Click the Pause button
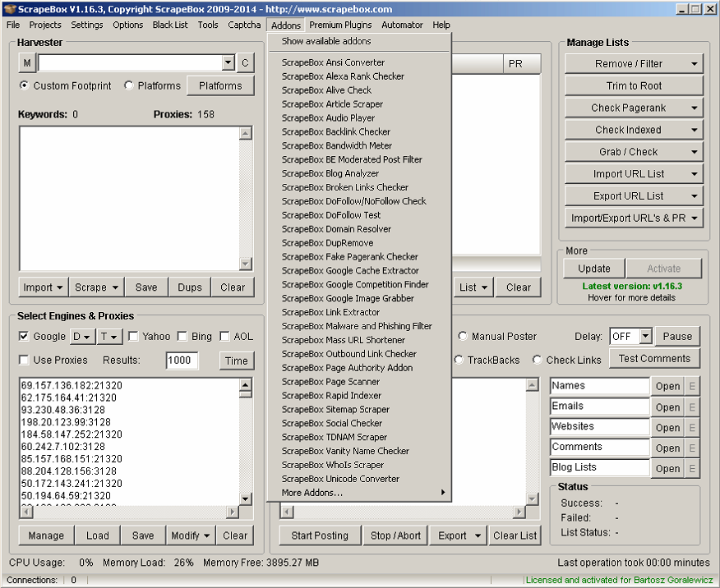Viewport: 720px width, 588px height. [677, 336]
